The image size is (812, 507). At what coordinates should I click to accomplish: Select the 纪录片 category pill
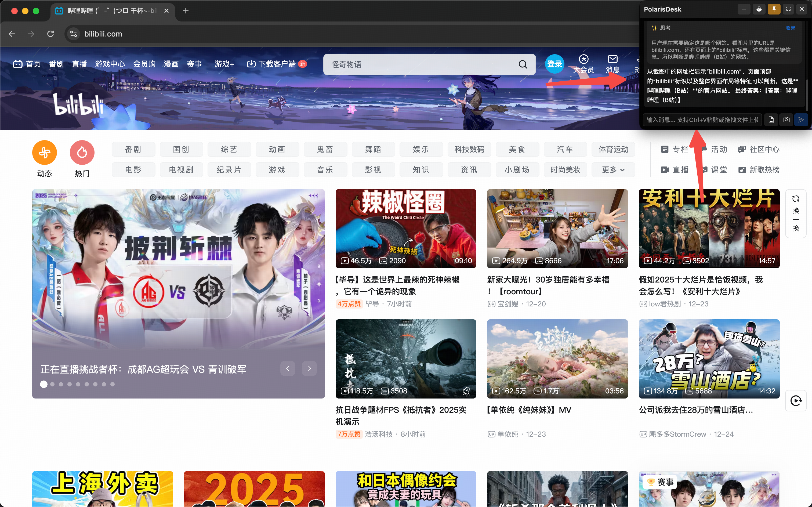(229, 170)
